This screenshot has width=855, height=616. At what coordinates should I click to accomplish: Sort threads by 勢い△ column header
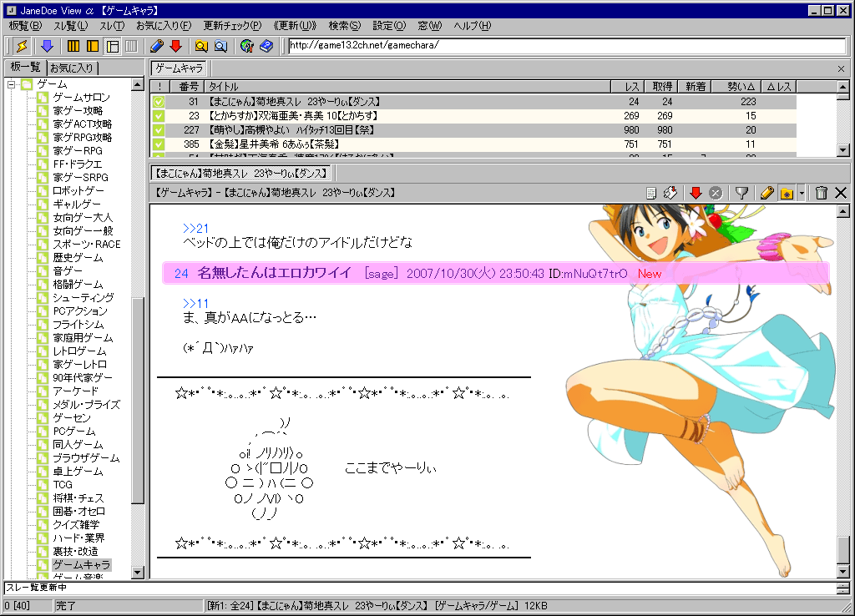tap(736, 87)
